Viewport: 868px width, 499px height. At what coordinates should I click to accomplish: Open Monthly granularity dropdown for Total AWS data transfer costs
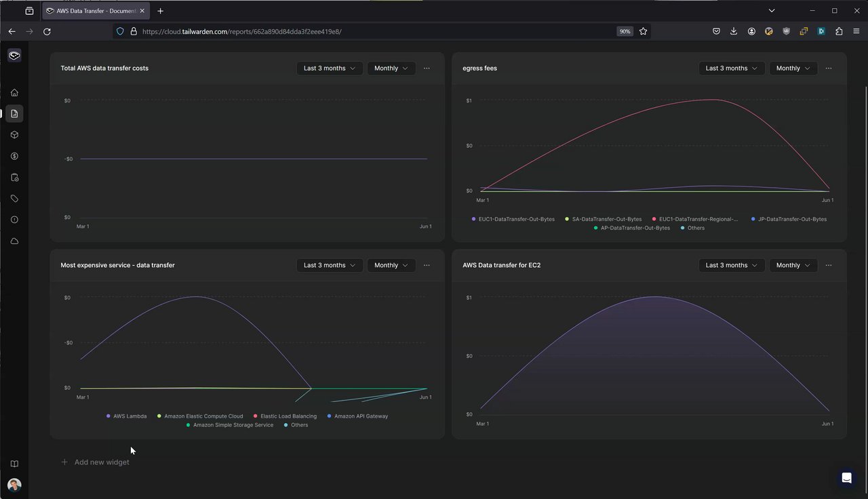[x=391, y=68]
